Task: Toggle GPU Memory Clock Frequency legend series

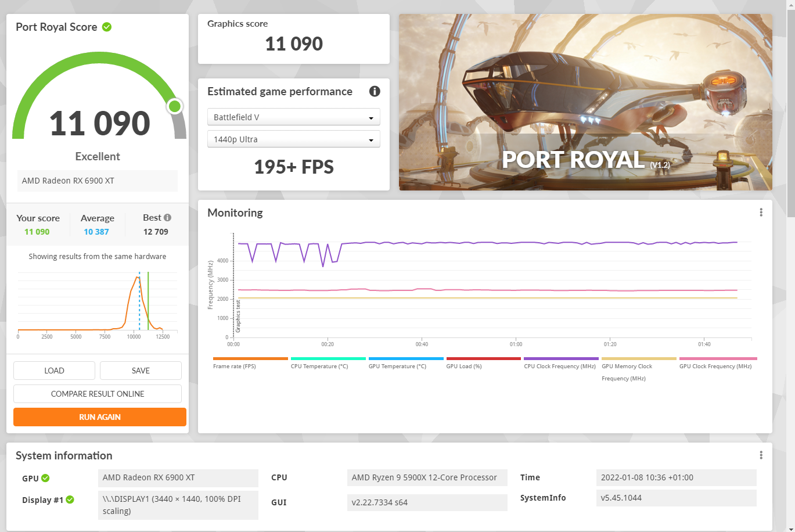Action: (639, 369)
